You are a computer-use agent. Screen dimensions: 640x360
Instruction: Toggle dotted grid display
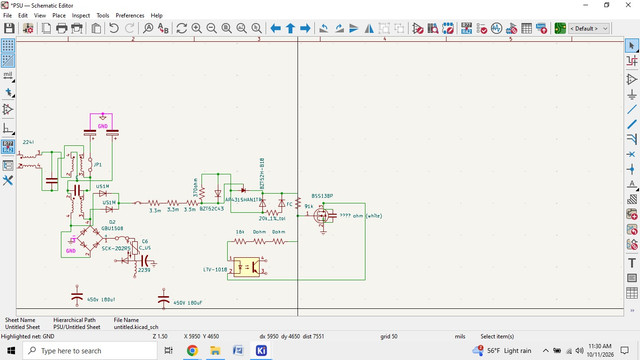coord(8,45)
